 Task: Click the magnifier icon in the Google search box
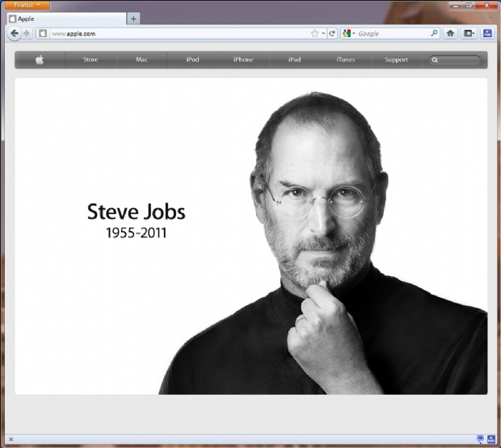click(434, 34)
